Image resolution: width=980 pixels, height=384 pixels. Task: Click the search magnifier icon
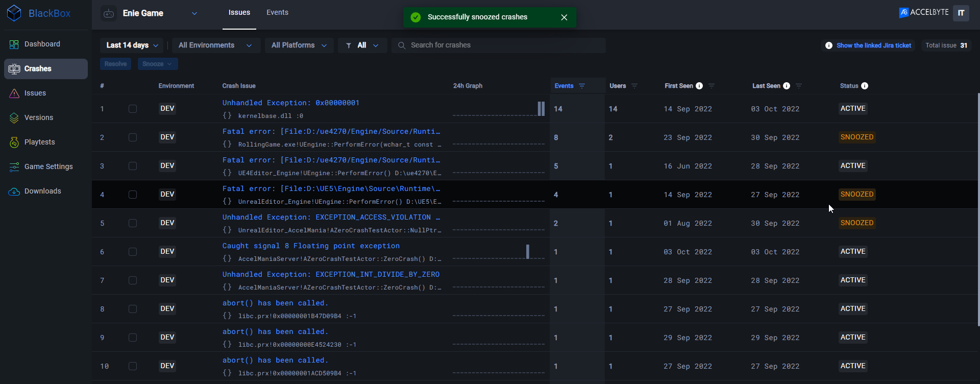click(x=402, y=45)
